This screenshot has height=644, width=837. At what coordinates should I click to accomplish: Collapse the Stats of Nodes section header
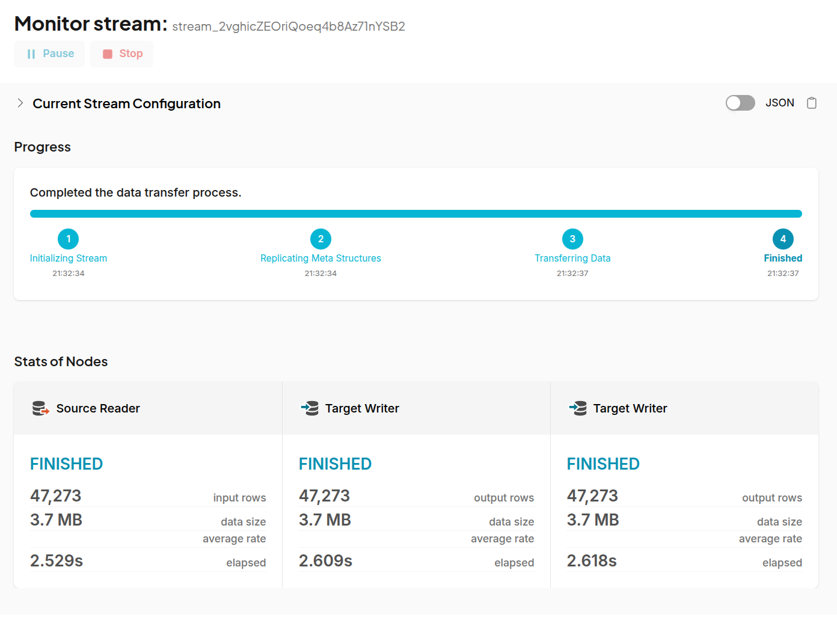click(x=61, y=361)
